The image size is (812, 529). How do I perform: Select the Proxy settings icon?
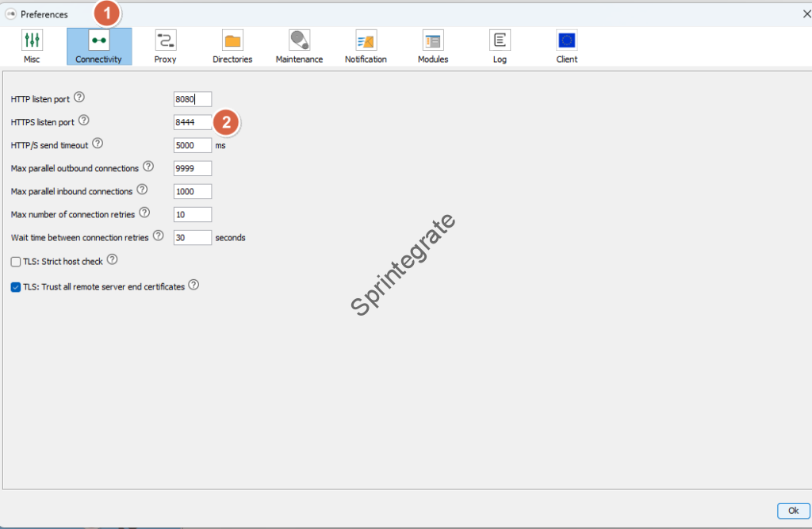tap(165, 46)
